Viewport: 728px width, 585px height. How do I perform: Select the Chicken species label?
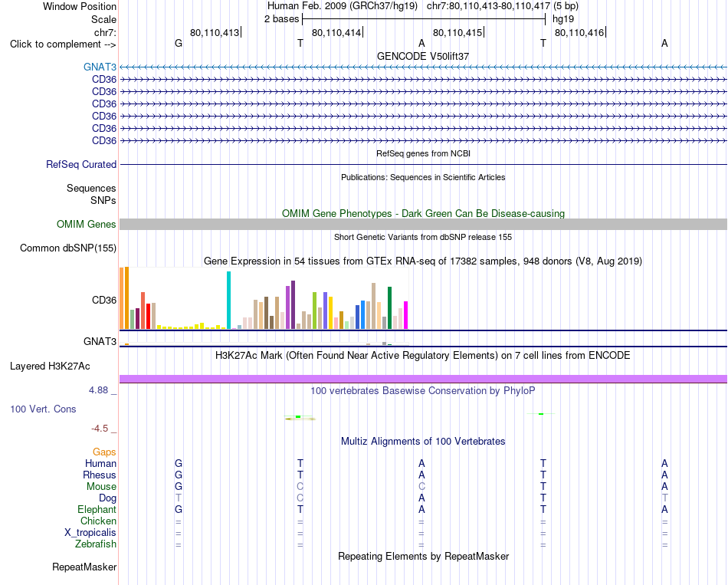point(98,521)
